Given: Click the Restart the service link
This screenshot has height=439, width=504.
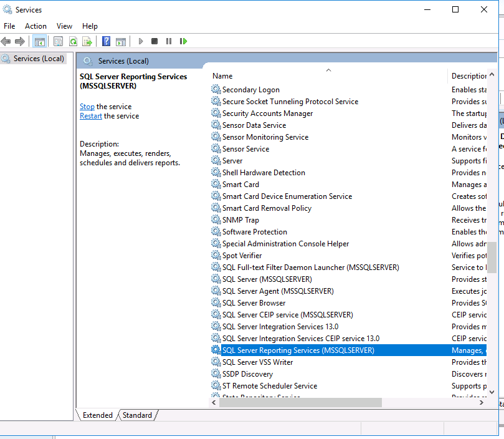Looking at the screenshot, I should point(91,116).
